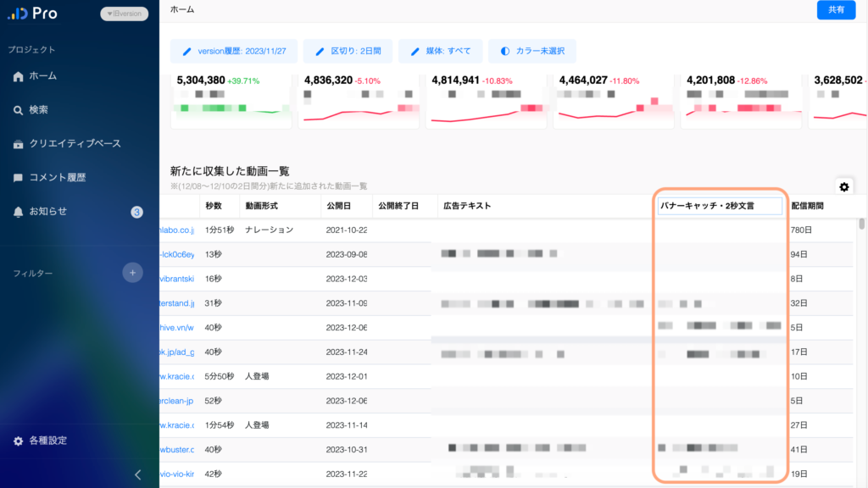The width and height of the screenshot is (868, 488).
Task: Sort by the 公開日 column header
Action: (337, 206)
